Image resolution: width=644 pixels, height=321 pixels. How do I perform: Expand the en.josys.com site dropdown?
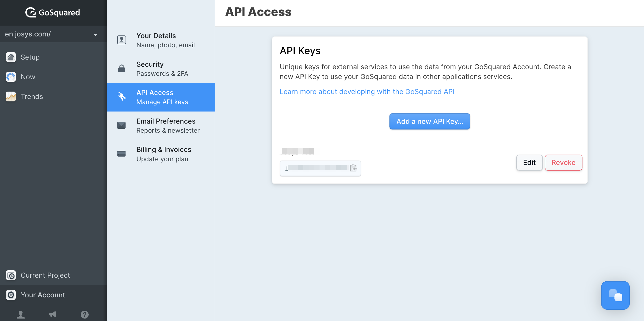click(95, 34)
